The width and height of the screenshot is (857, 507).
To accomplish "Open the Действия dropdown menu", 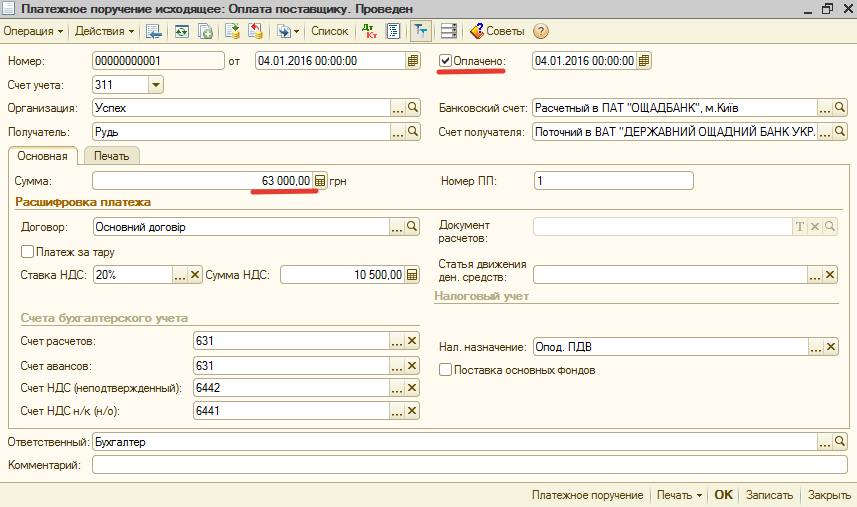I will (104, 31).
